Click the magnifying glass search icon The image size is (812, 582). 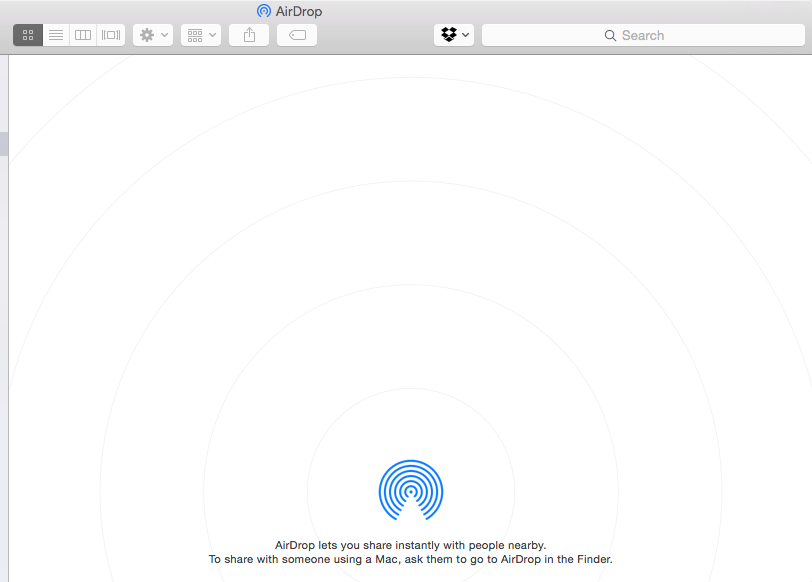pyautogui.click(x=610, y=35)
